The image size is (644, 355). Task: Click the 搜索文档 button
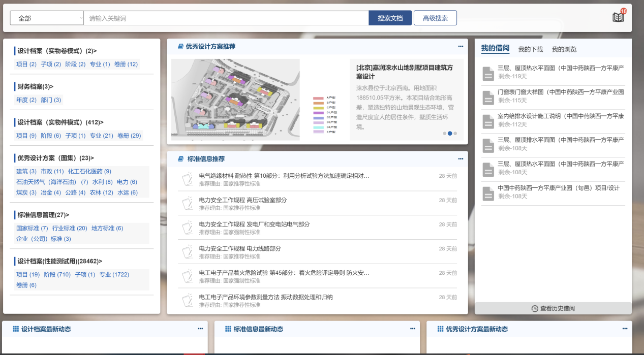(390, 18)
